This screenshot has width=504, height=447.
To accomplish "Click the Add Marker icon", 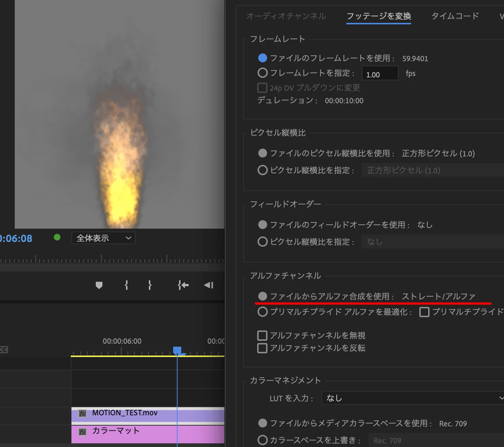I will [x=99, y=285].
